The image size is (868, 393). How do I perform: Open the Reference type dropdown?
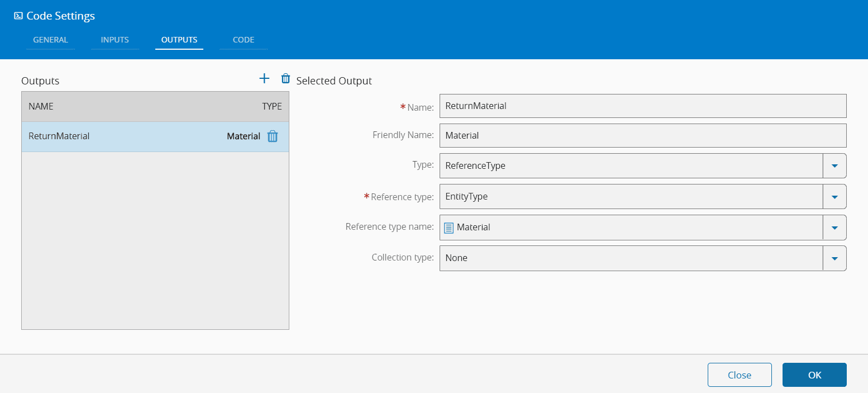pos(834,197)
